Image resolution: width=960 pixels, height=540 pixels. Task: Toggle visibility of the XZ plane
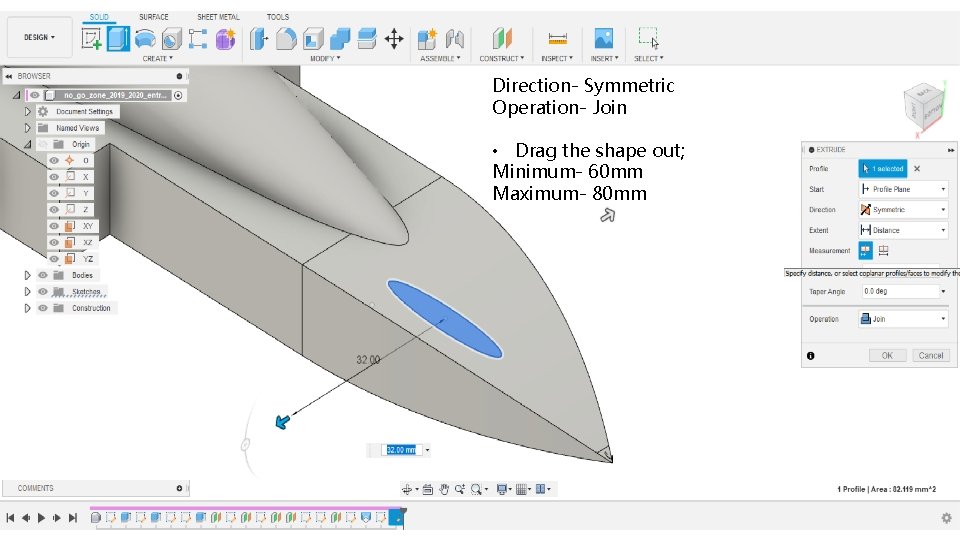point(54,242)
